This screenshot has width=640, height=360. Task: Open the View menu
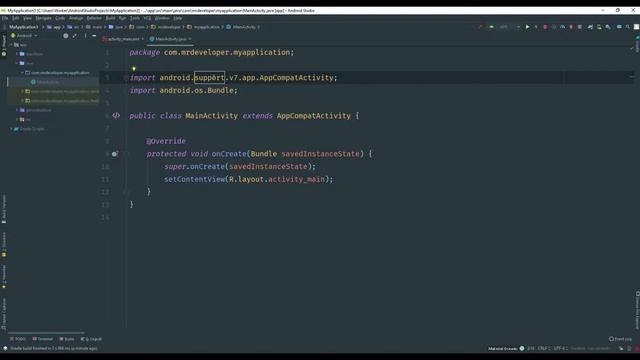(x=27, y=18)
